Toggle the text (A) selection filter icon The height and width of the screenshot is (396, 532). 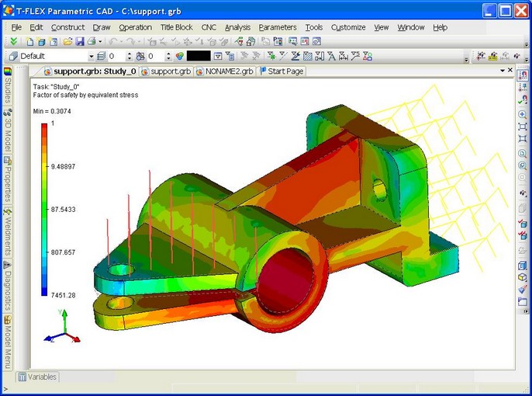pos(331,56)
